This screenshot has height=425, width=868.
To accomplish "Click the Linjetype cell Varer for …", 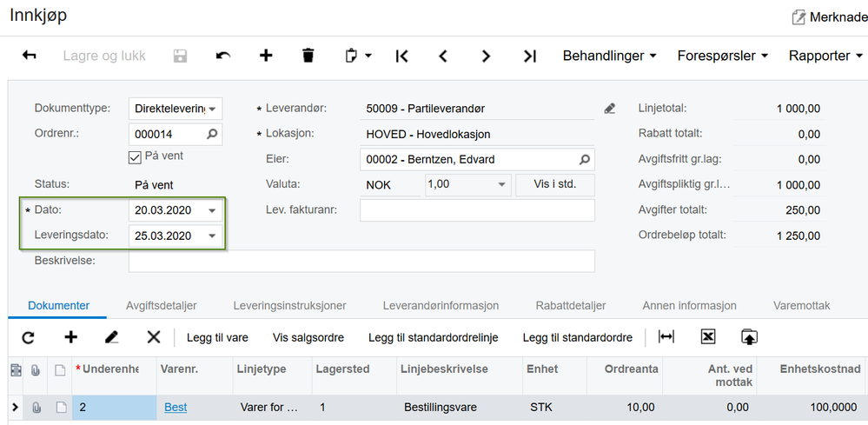I will (x=272, y=408).
